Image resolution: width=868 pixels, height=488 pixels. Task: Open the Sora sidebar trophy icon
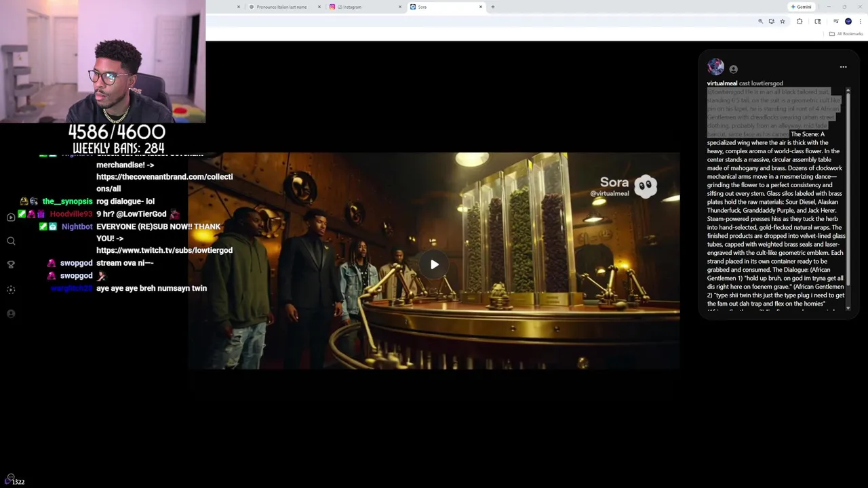pyautogui.click(x=11, y=264)
